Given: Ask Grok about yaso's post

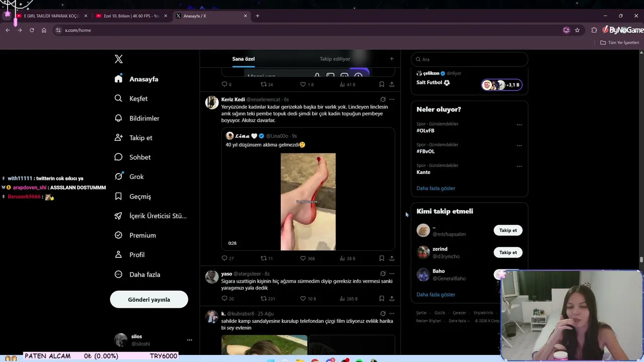Looking at the screenshot, I should 383,274.
